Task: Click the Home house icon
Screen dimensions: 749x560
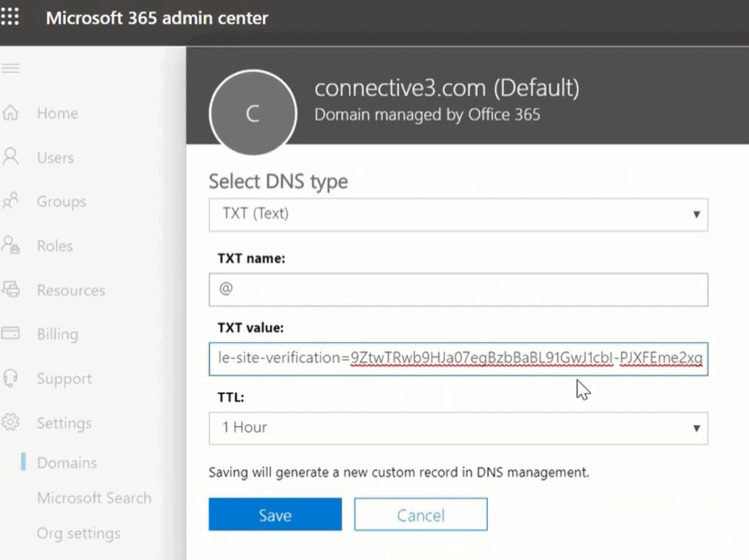Action: (x=12, y=113)
